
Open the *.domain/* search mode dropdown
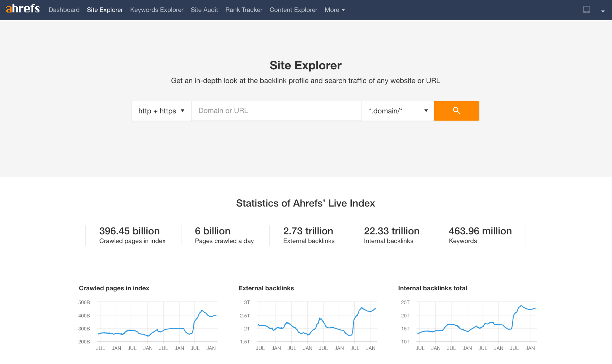click(397, 111)
